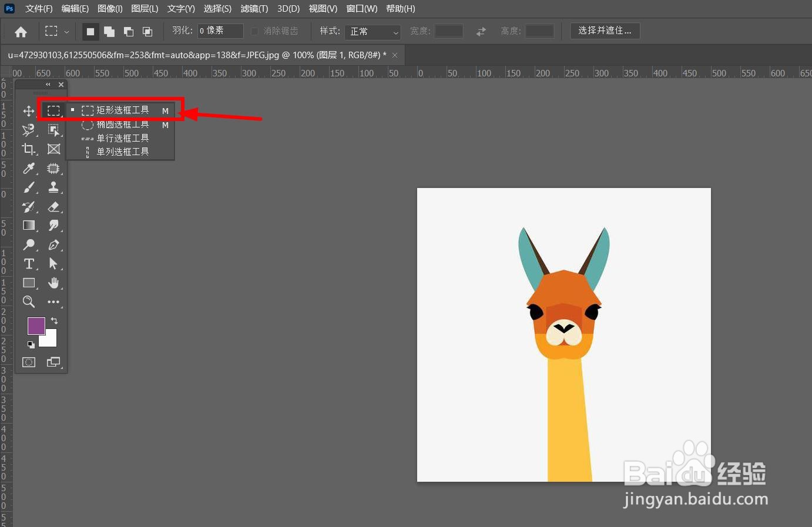Open the 3D(D) menu

(288, 9)
